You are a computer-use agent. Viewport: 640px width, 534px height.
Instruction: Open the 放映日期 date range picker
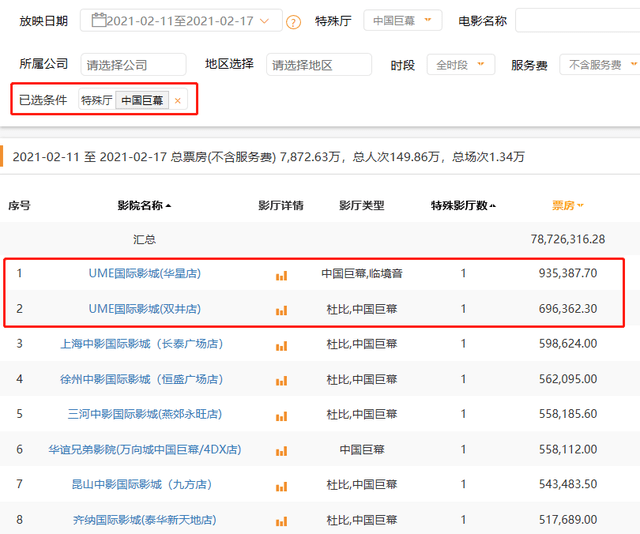point(181,20)
